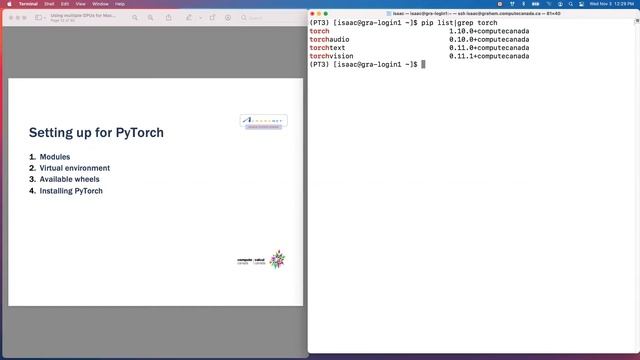Open the Edit menu
This screenshot has height=360, width=640.
pyautogui.click(x=65, y=4)
